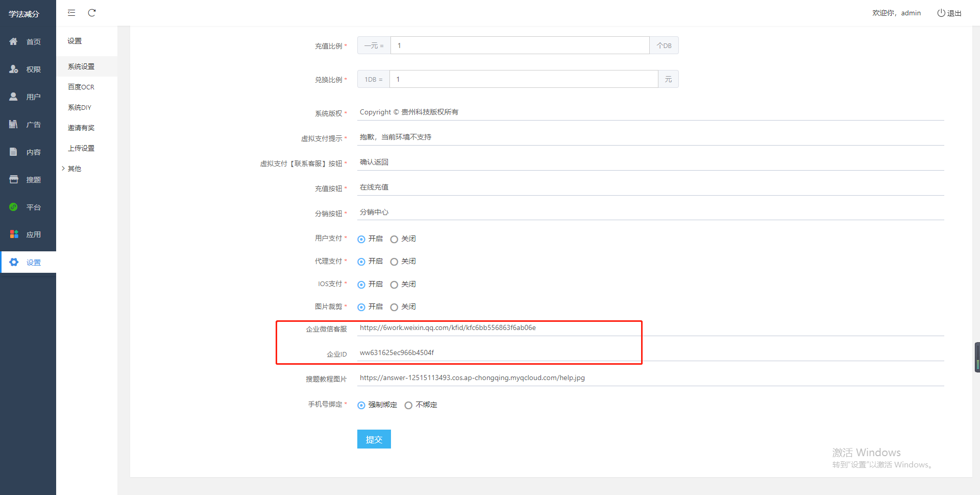Viewport: 980px width, 495px height.
Task: Select 关闭 for 用户支付
Action: [394, 239]
